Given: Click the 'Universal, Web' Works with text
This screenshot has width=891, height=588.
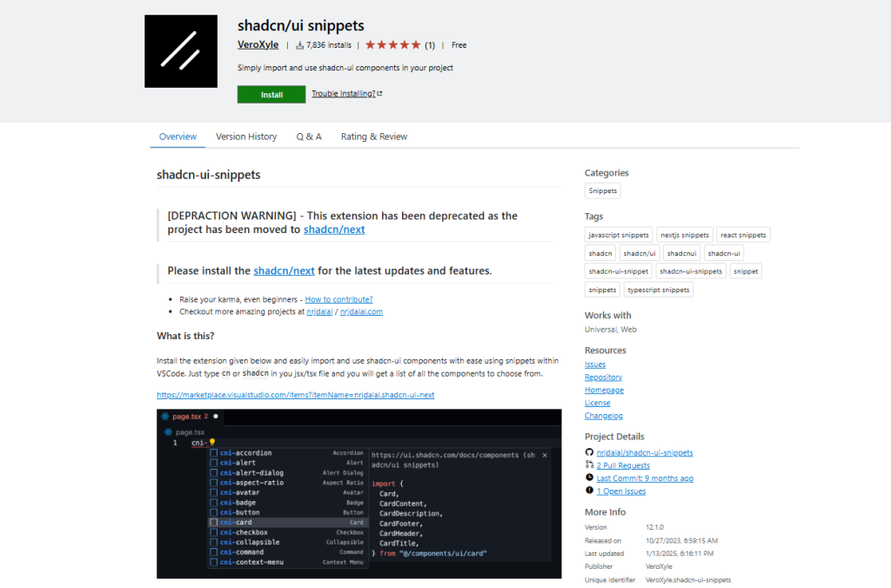Looking at the screenshot, I should 611,330.
